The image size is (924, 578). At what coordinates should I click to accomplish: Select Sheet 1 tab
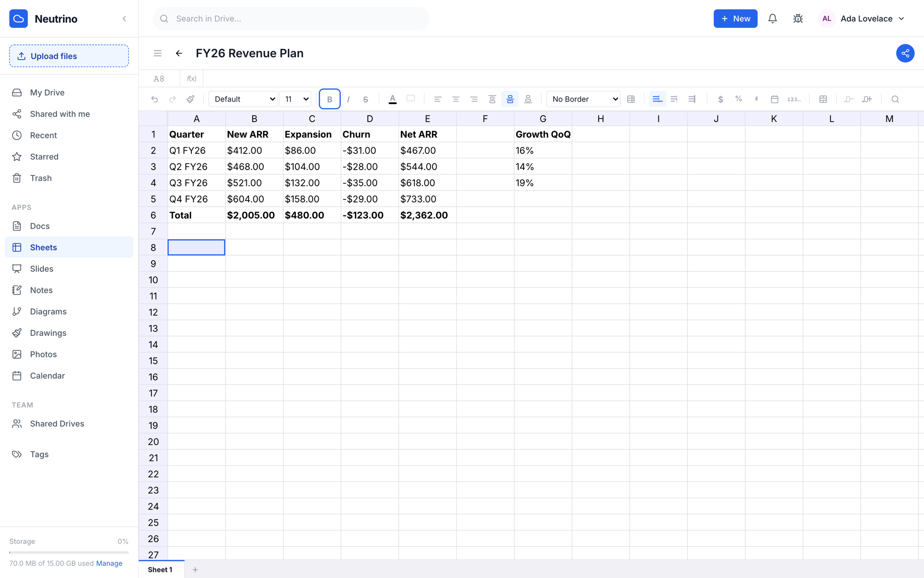[x=160, y=570]
